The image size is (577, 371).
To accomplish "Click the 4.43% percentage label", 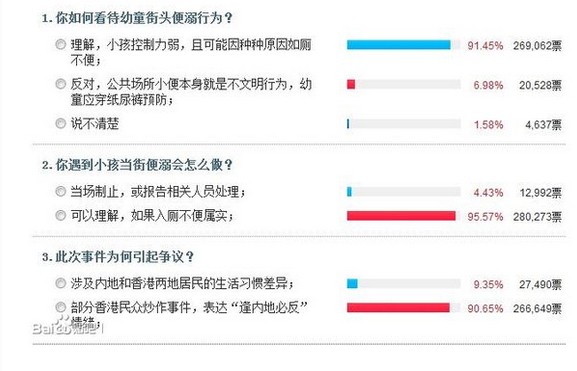I will pyautogui.click(x=488, y=192).
